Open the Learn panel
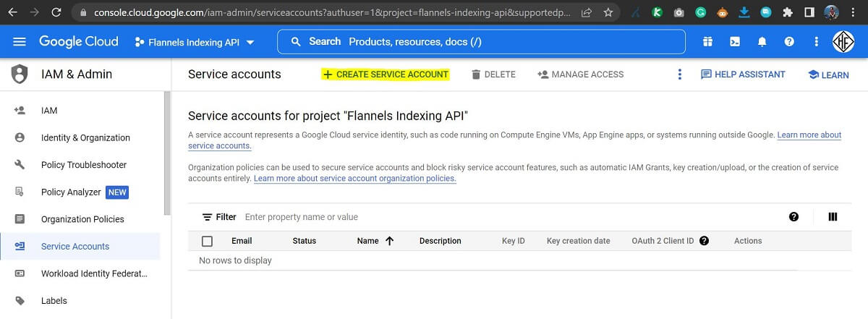This screenshot has height=319, width=868. [x=828, y=75]
